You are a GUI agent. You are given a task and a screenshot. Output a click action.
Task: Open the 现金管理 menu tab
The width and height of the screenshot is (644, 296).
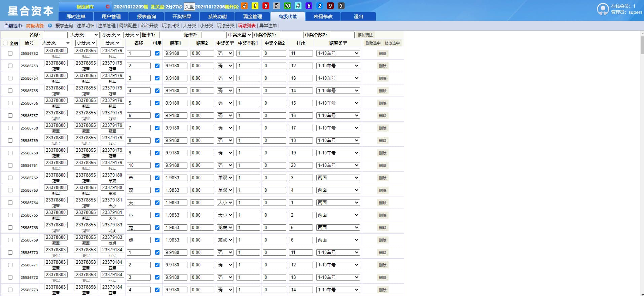point(252,16)
